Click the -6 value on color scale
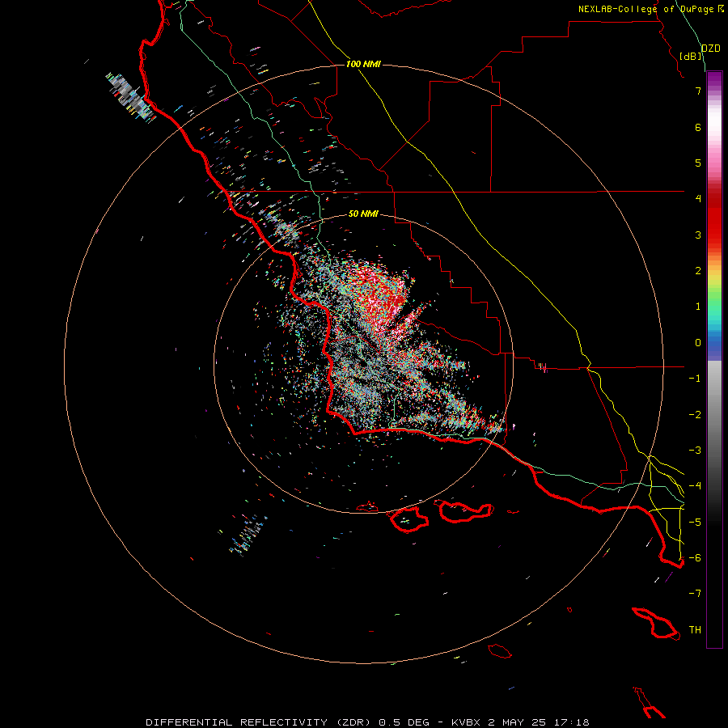This screenshot has width=728, height=728. 695,557
